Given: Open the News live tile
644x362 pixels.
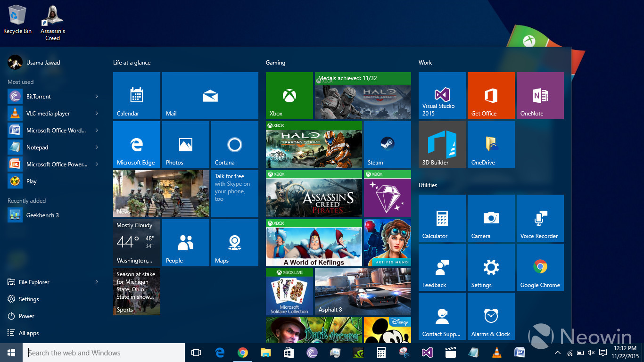Looking at the screenshot, I should [x=161, y=194].
